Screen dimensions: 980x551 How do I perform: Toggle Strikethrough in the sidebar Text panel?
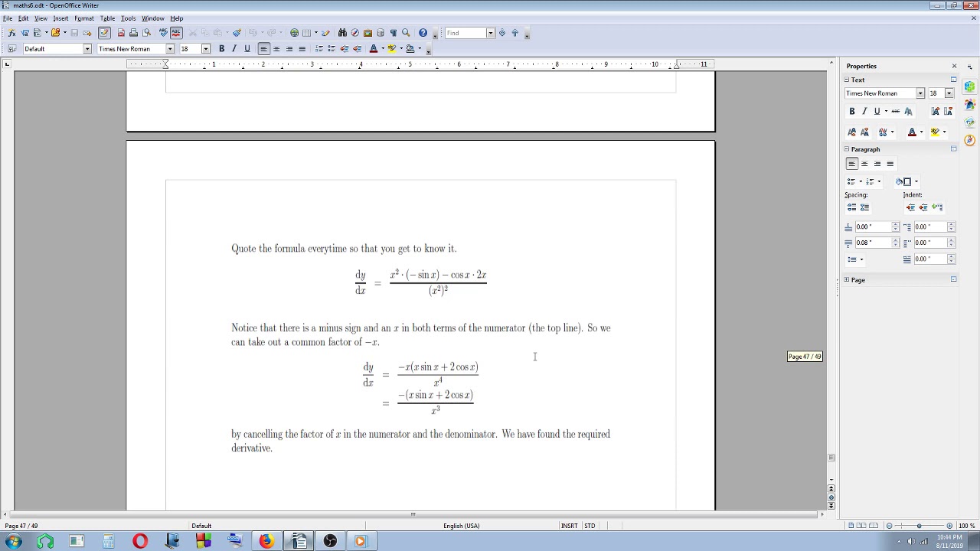point(896,112)
